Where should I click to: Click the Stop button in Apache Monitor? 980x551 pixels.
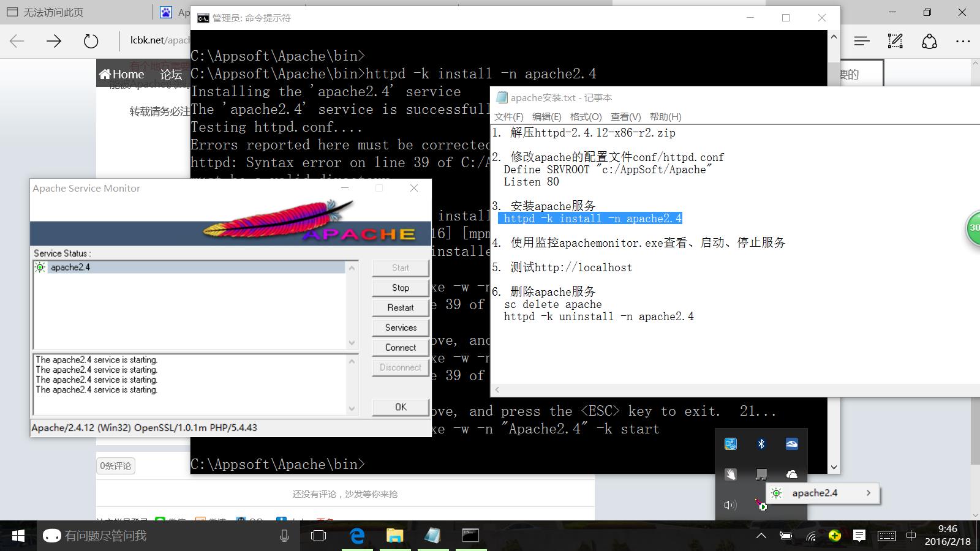click(x=401, y=288)
